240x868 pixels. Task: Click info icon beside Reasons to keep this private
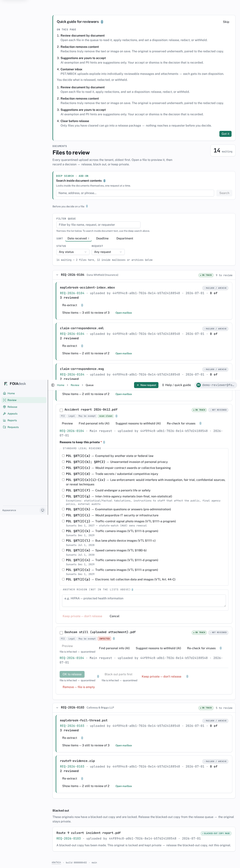[104, 442]
